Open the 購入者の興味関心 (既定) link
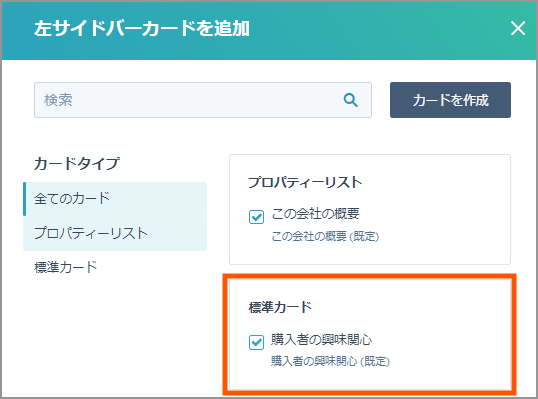The height and width of the screenshot is (399, 538). point(330,361)
